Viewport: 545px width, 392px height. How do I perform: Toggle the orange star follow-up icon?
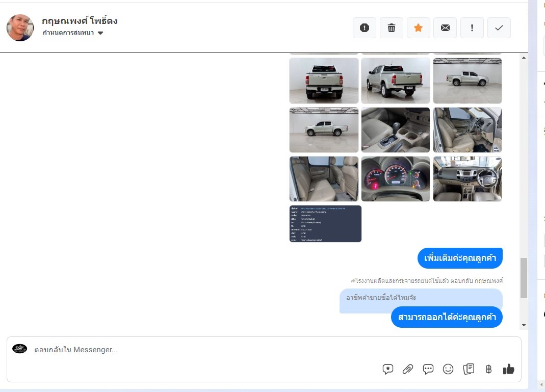click(x=418, y=28)
